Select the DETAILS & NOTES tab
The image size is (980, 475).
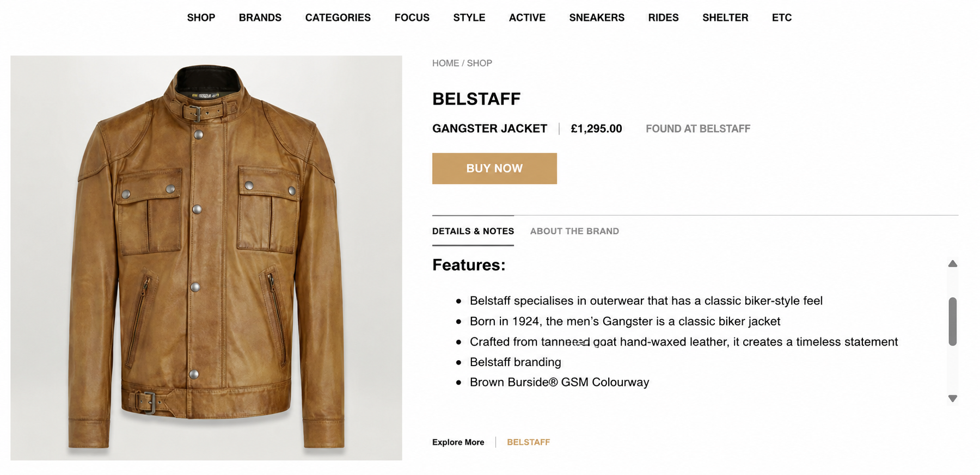click(473, 231)
